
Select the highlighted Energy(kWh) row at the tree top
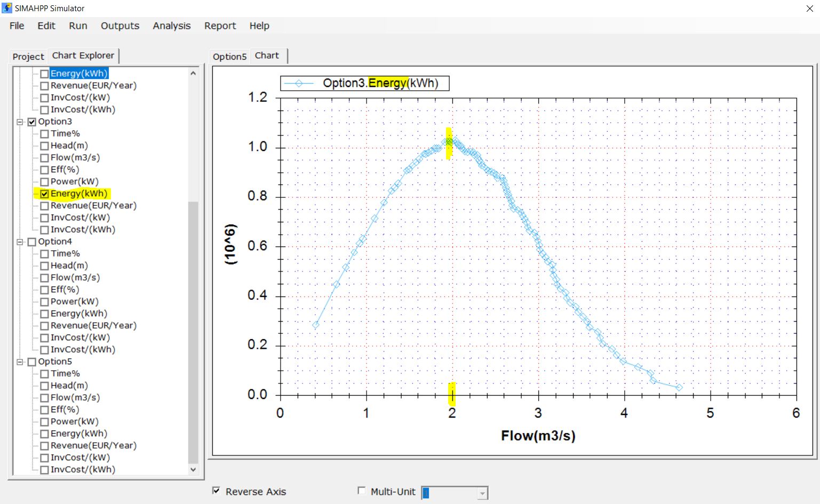point(79,74)
